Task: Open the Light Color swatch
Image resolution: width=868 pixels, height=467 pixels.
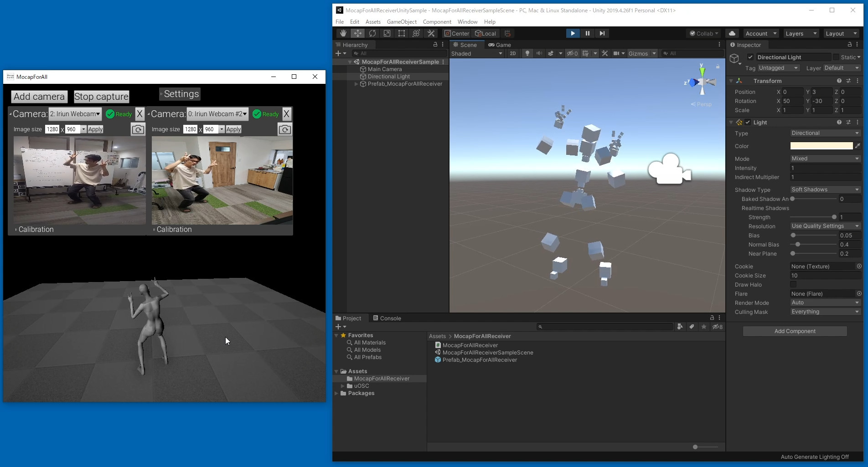Action: [x=821, y=146]
